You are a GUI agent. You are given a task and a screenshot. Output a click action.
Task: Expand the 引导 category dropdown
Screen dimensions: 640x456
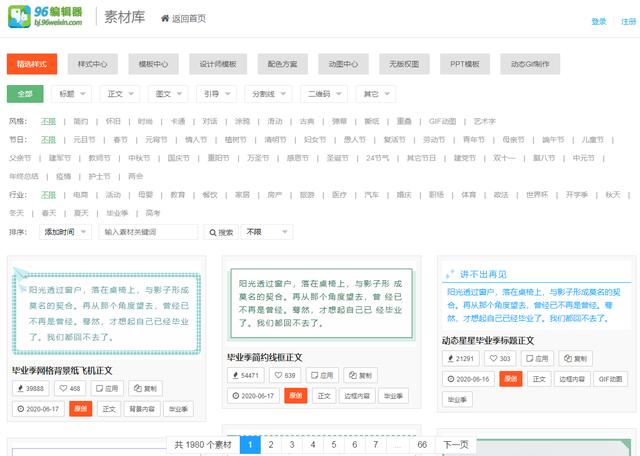coord(216,94)
